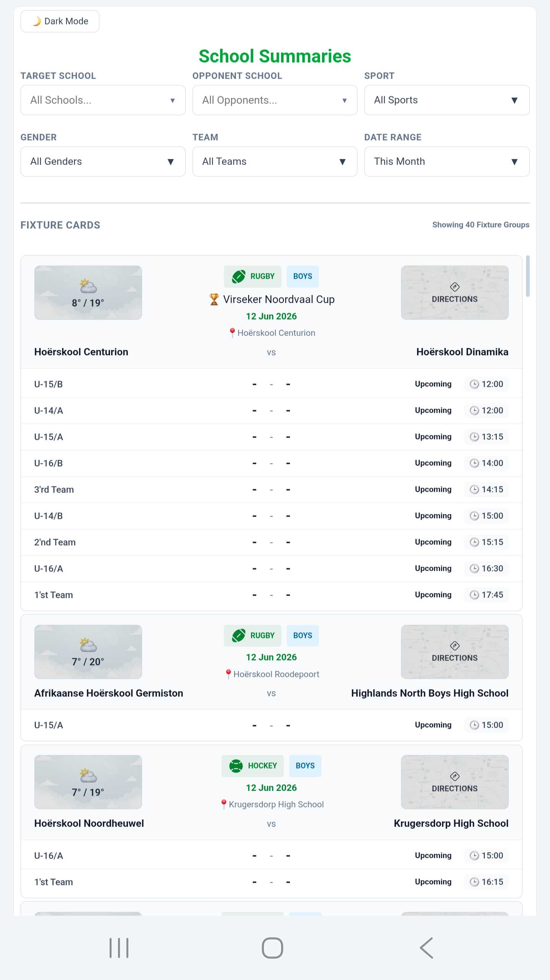Select the 1'st Team row at 17:45

click(x=272, y=595)
